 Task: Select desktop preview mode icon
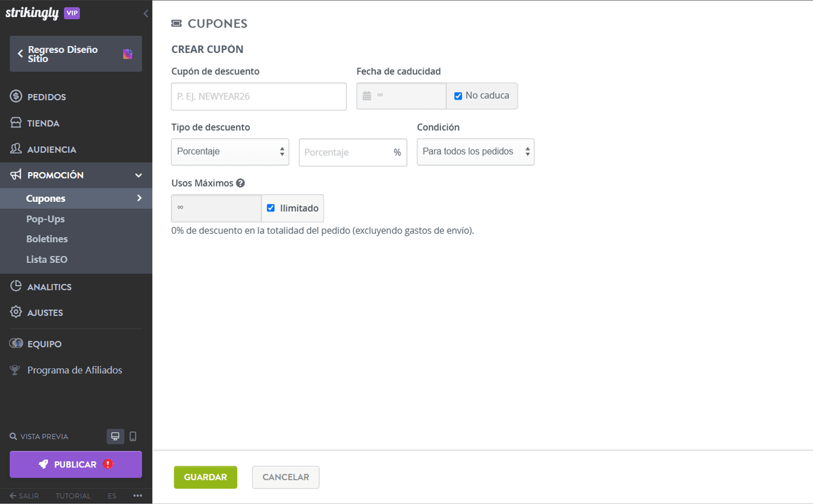click(115, 436)
